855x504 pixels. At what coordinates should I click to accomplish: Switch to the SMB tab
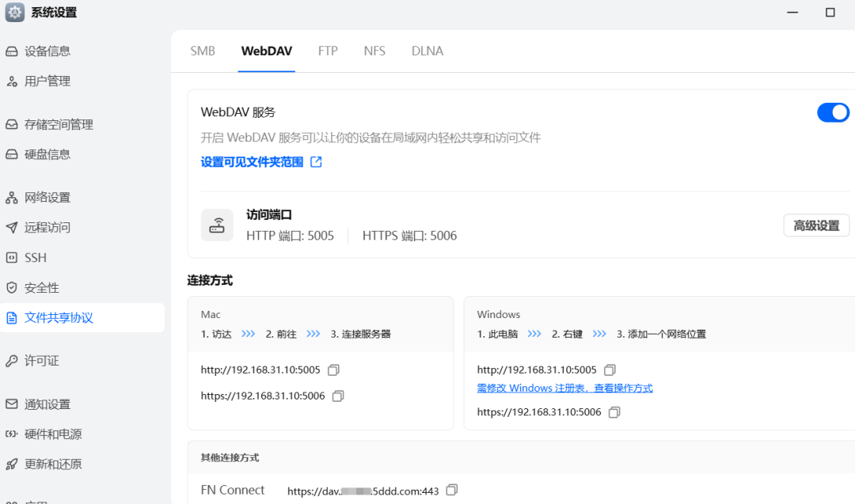[x=203, y=51]
